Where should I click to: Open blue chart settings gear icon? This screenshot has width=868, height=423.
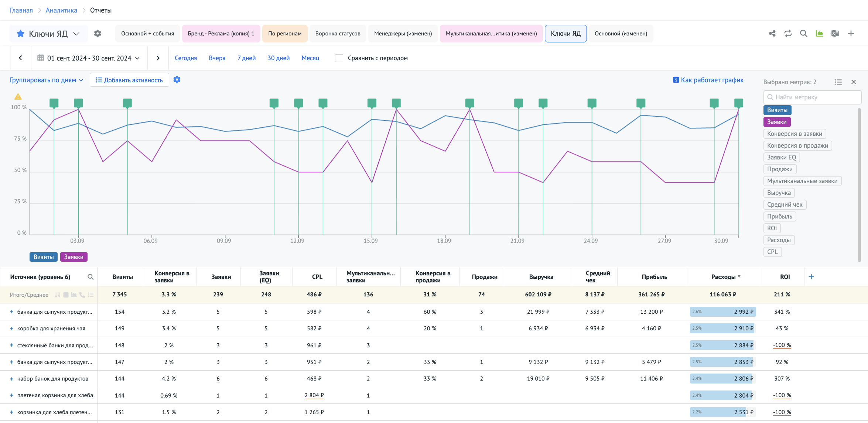[x=177, y=80]
